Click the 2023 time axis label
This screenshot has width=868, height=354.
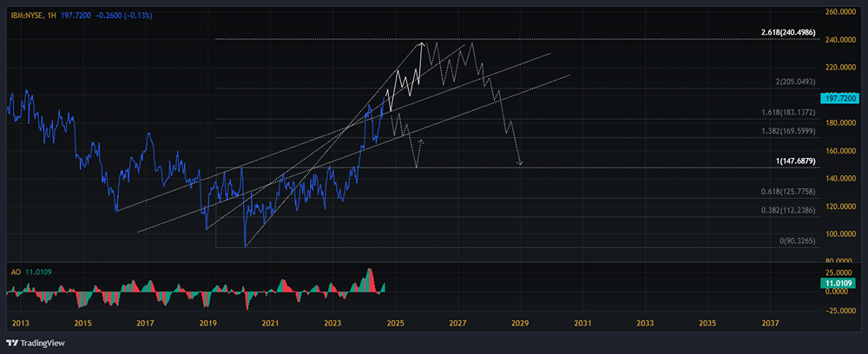(332, 323)
